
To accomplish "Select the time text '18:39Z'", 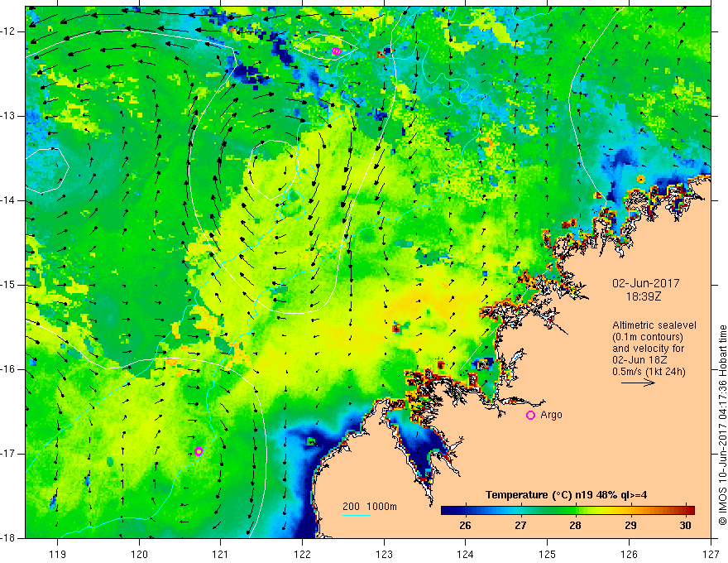I will click(644, 296).
